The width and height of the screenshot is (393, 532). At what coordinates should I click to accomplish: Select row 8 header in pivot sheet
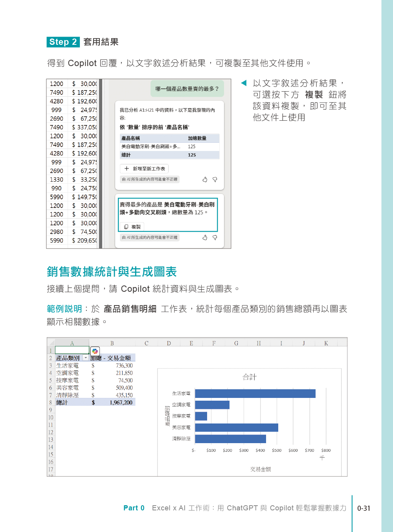[x=51, y=402]
